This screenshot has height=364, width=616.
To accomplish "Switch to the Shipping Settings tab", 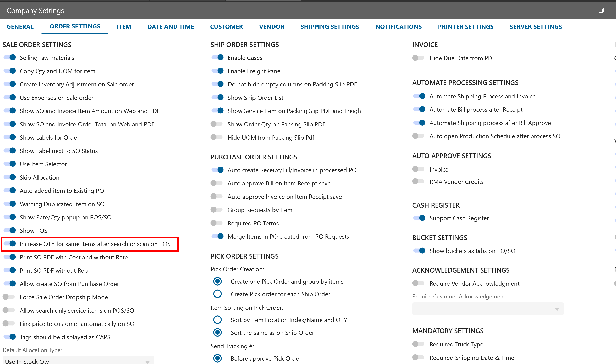I will (330, 26).
